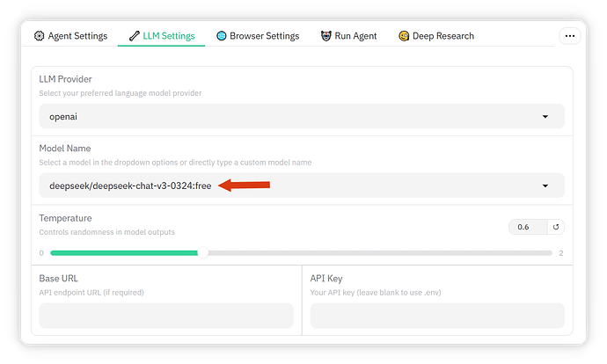
Task: Go to the Run Agent tab
Action: 348,36
